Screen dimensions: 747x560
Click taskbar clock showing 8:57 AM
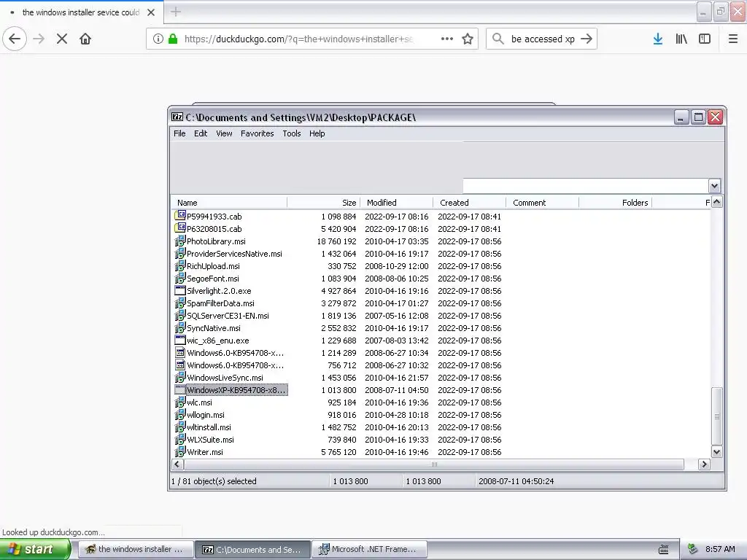pos(720,549)
